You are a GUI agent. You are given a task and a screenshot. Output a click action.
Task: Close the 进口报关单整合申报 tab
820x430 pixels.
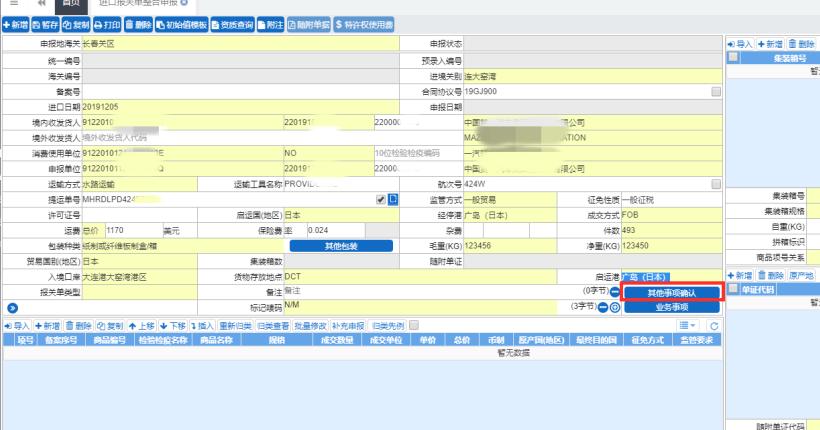[184, 3]
